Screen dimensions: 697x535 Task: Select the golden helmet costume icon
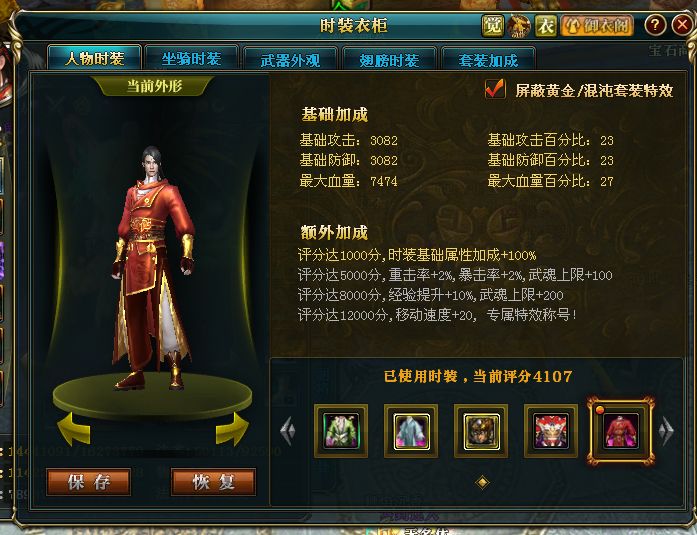coord(481,431)
